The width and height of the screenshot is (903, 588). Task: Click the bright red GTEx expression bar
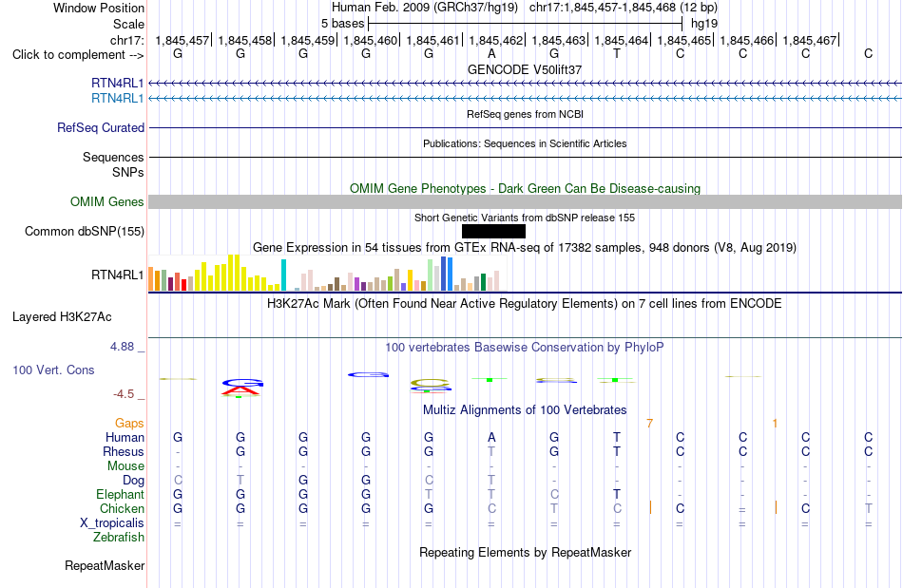point(183,285)
